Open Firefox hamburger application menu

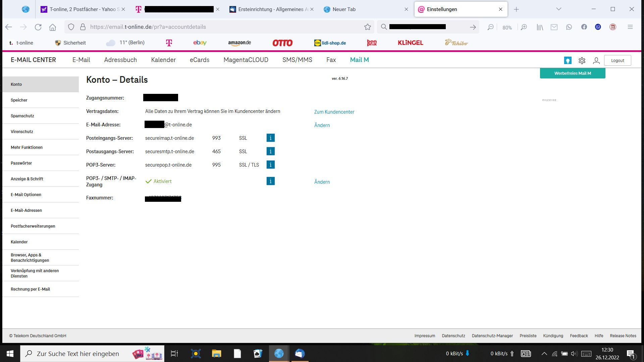[630, 27]
